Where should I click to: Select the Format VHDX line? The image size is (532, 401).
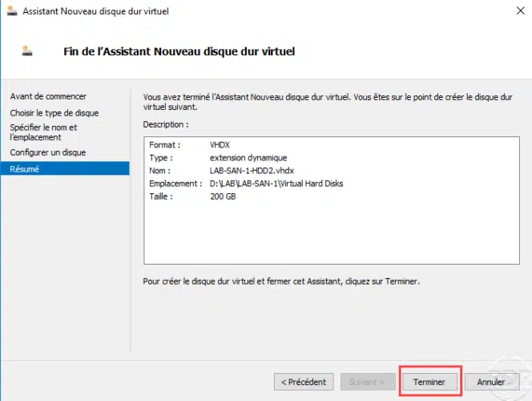[189, 145]
